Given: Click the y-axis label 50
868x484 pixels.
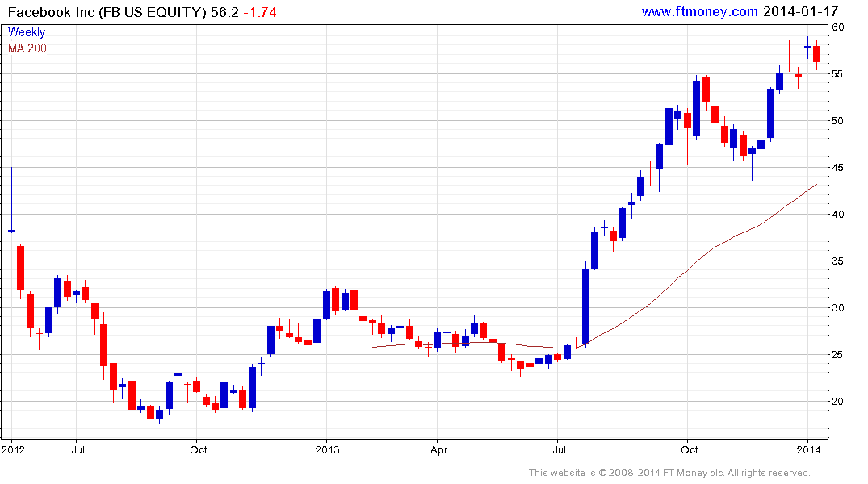Looking at the screenshot, I should [838, 121].
